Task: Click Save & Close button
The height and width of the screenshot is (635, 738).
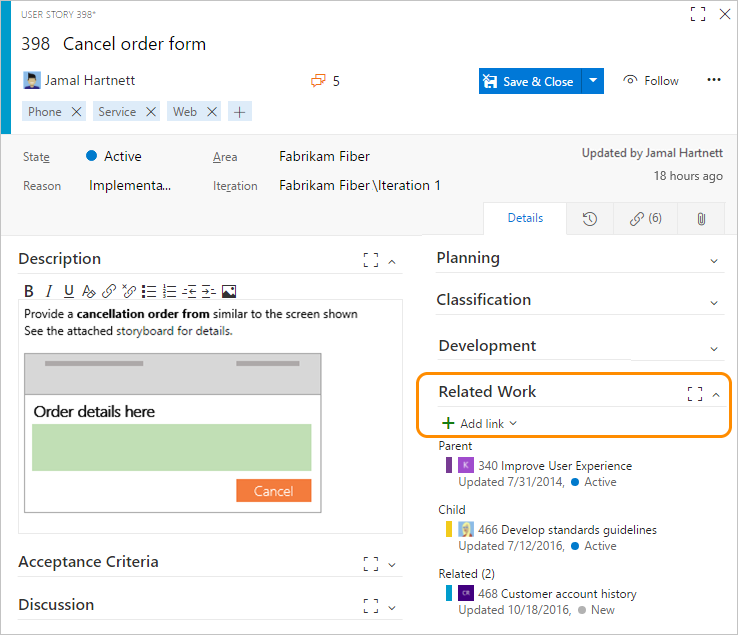Action: click(x=530, y=81)
